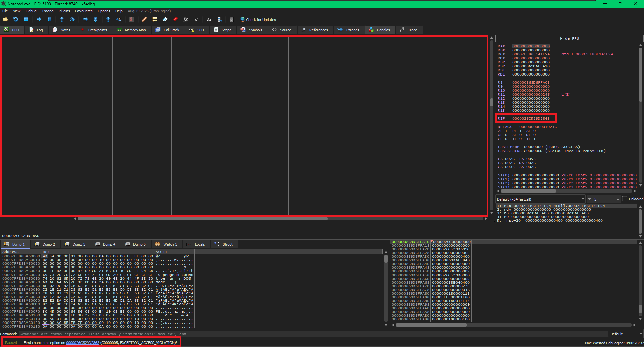The image size is (644, 347).
Task: Open the calculator tool icon
Action: 232,19
